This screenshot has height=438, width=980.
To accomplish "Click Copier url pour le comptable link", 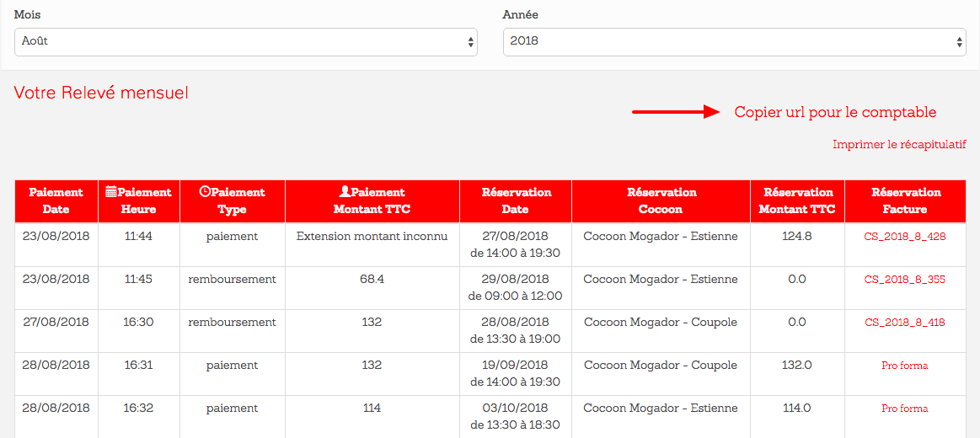I will [x=835, y=113].
